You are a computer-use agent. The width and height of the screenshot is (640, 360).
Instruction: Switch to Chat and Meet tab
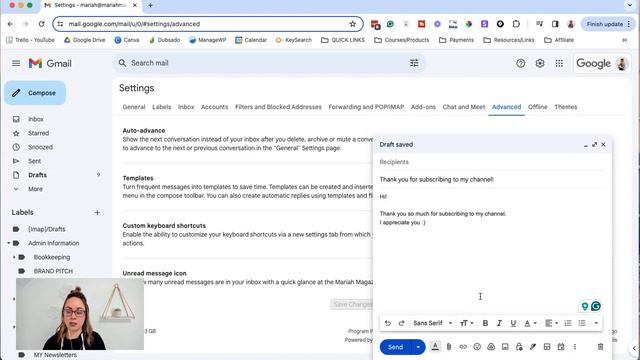(464, 107)
